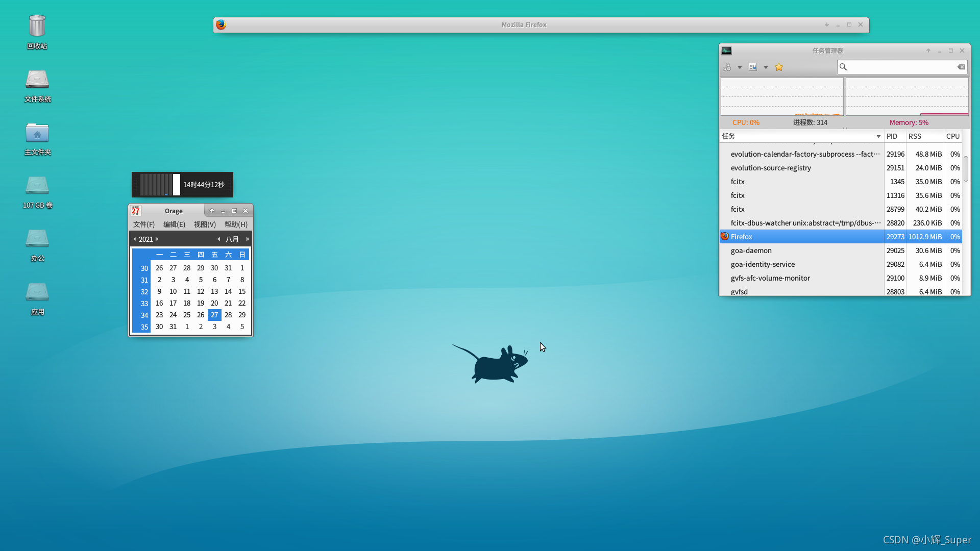Click the Orage calendar icon showing 27
980x551 pixels.
pos(135,211)
